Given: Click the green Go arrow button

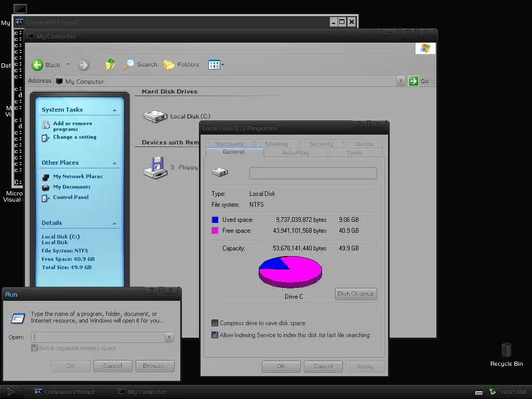Looking at the screenshot, I should click(413, 81).
